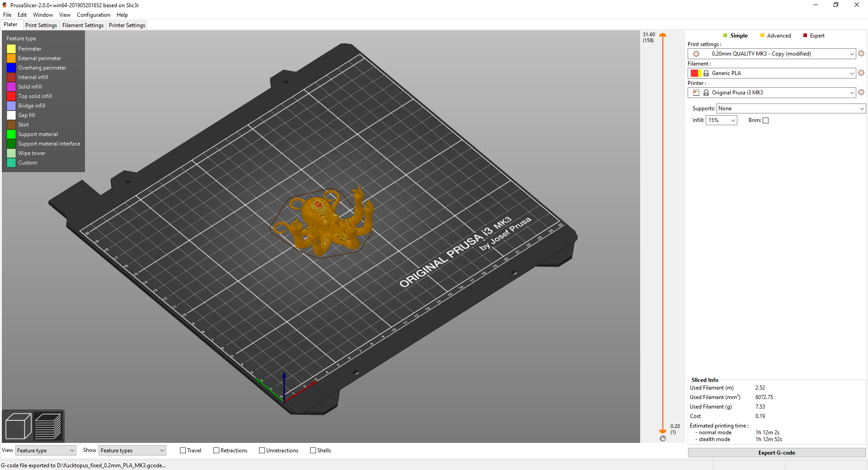Switch to the Filament Settings tab
The width and height of the screenshot is (868, 470).
[x=83, y=25]
